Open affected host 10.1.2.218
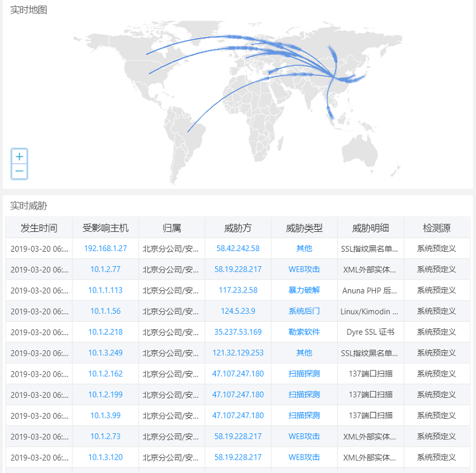Screen dimensions: 476x473 tap(105, 332)
